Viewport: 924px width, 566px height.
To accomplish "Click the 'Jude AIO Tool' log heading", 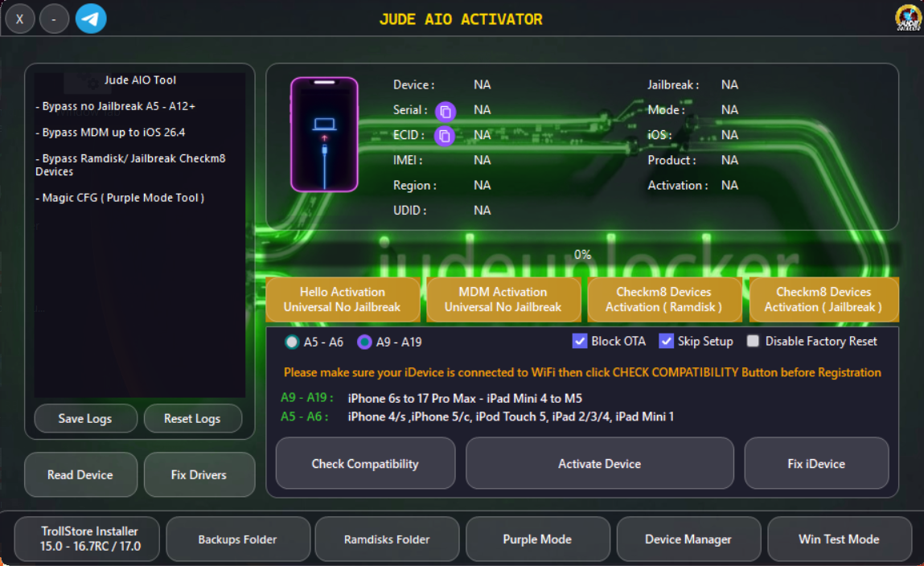I will [x=140, y=80].
